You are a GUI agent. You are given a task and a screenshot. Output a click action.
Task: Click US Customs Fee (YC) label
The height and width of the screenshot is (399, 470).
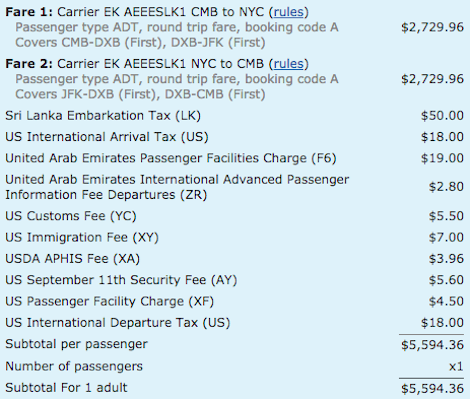click(x=71, y=216)
